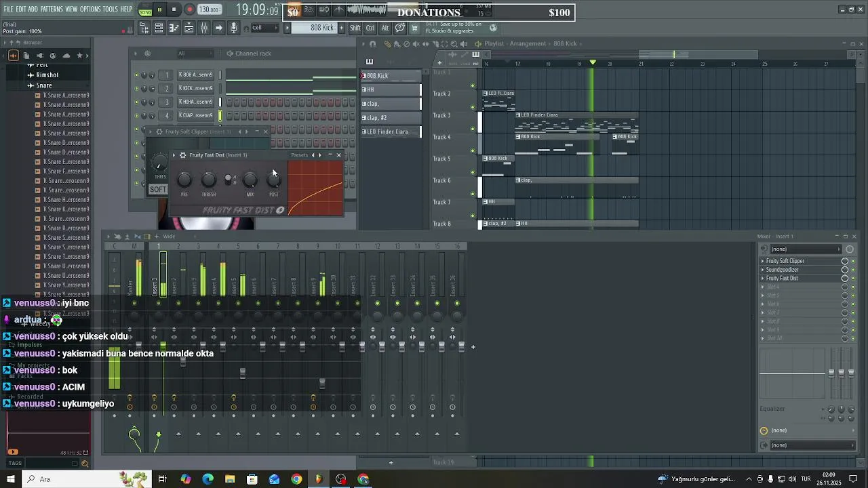
Task: Select the CLAP channel in Channel rack
Action: pyautogui.click(x=196, y=115)
